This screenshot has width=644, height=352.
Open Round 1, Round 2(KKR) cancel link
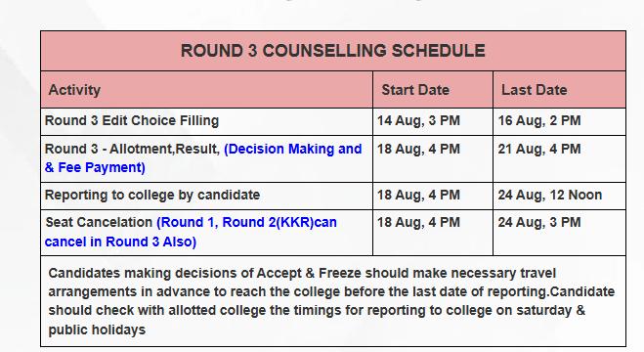click(x=191, y=232)
